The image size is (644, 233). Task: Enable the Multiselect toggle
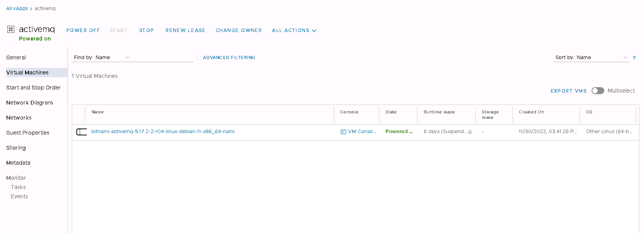pos(597,91)
